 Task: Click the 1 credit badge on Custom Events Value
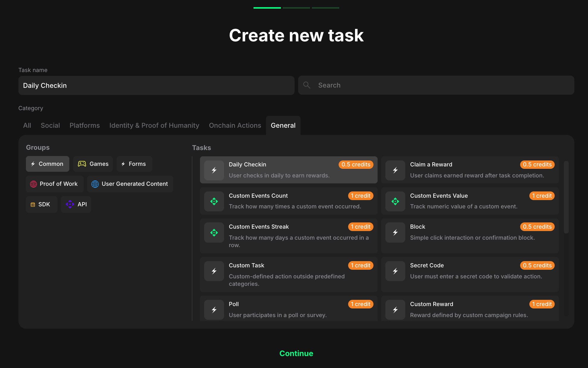[542, 196]
